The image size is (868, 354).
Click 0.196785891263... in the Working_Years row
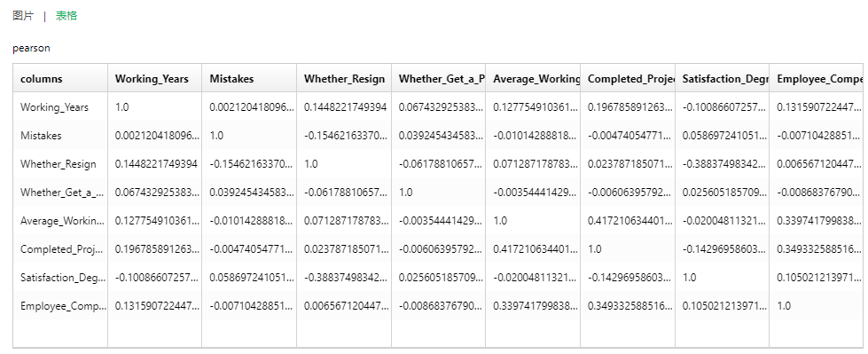click(630, 107)
